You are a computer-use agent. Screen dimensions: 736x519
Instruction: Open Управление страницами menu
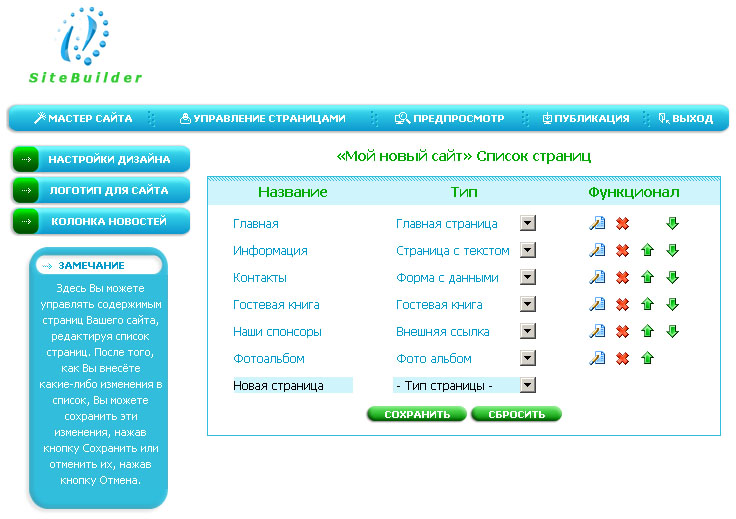(263, 118)
